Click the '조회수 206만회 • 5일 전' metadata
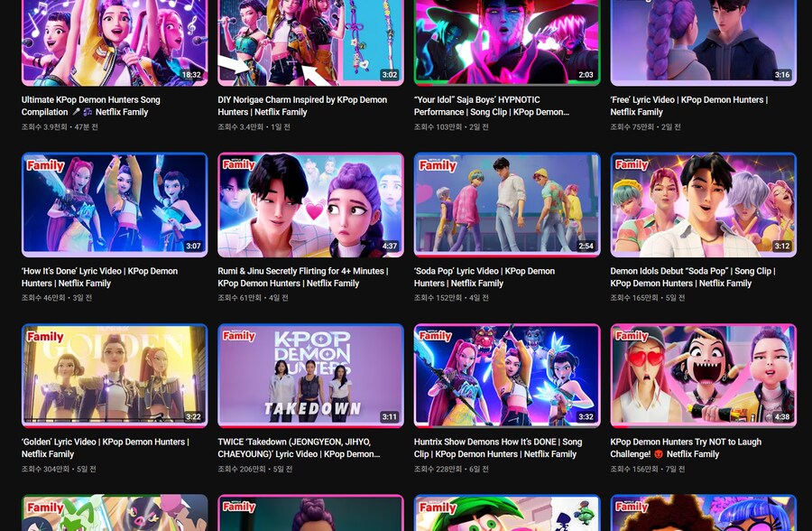This screenshot has height=531, width=812. coord(254,469)
